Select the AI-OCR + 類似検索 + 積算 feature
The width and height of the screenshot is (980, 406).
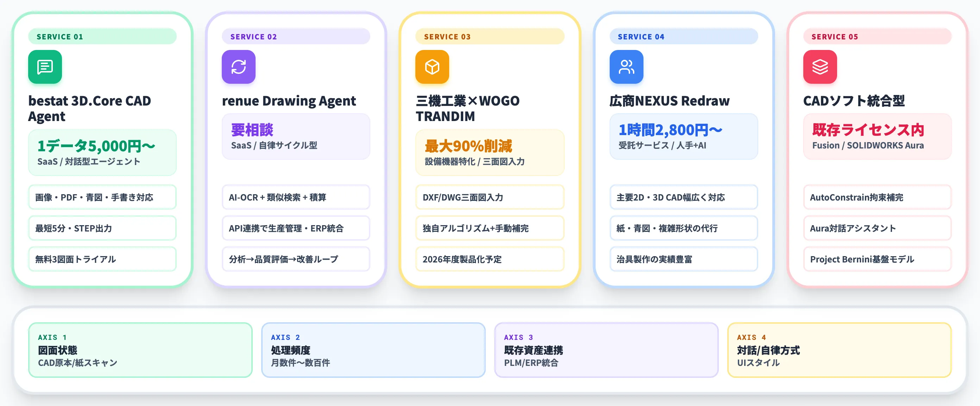[x=296, y=197]
